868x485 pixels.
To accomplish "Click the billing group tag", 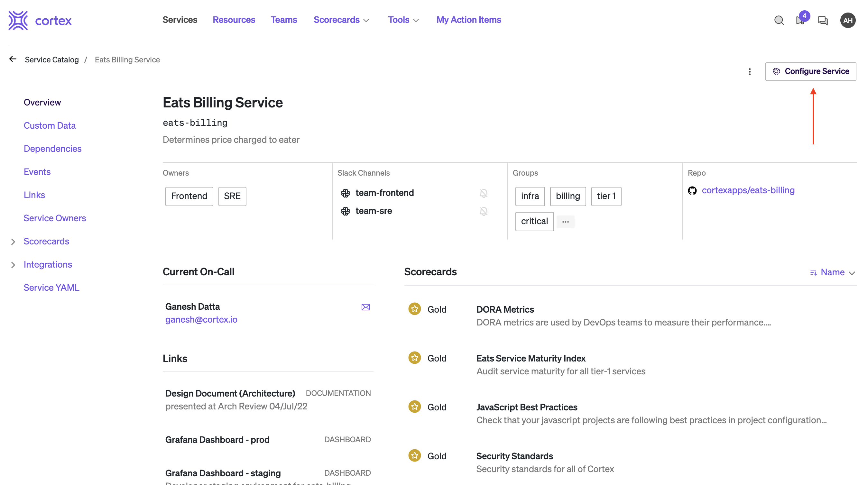I will point(568,197).
